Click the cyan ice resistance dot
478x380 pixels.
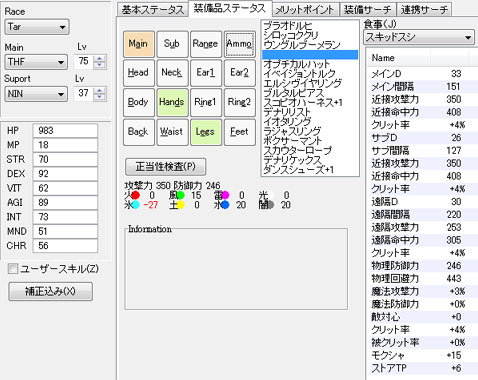point(135,205)
